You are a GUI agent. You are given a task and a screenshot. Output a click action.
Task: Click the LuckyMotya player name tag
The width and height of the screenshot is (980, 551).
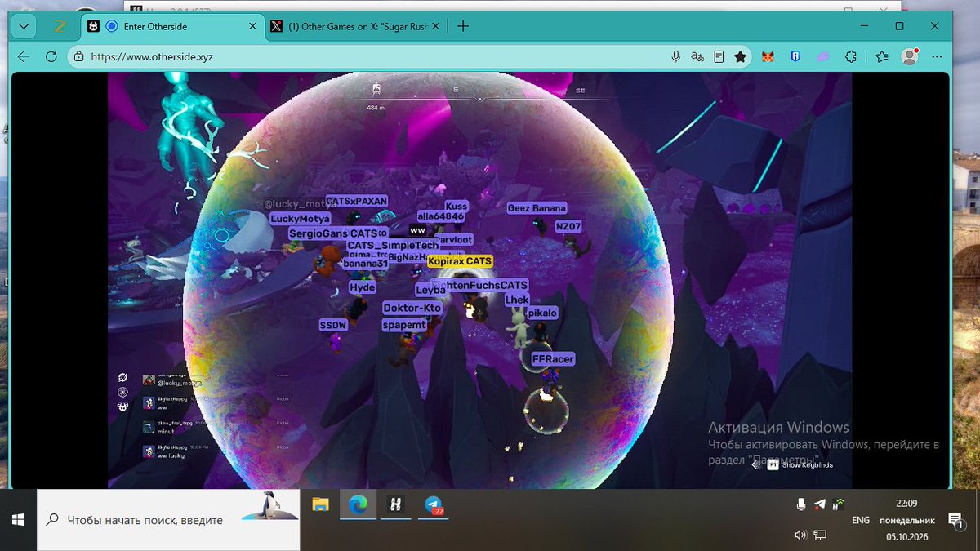(301, 219)
